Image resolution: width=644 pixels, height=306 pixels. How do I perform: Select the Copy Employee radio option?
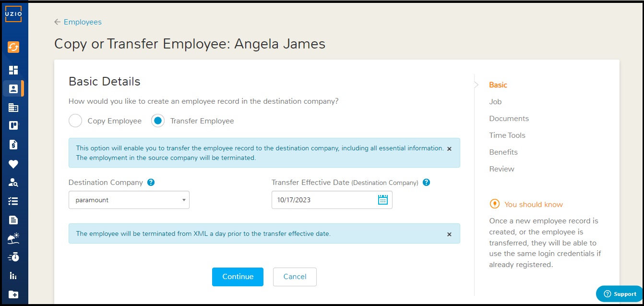(75, 121)
